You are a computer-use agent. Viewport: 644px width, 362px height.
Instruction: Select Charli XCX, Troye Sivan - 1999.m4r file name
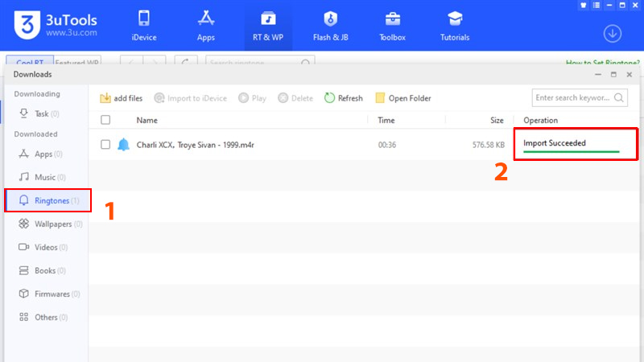(195, 145)
